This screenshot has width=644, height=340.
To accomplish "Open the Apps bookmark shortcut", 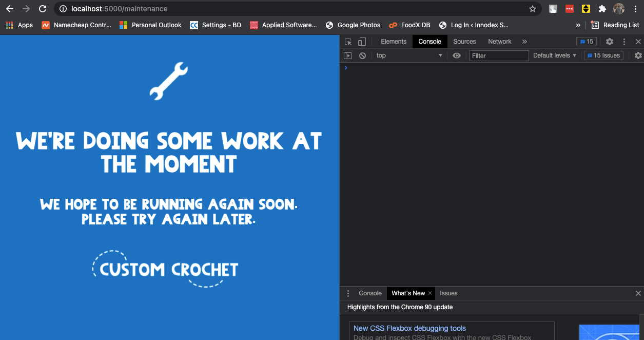I will [x=19, y=25].
